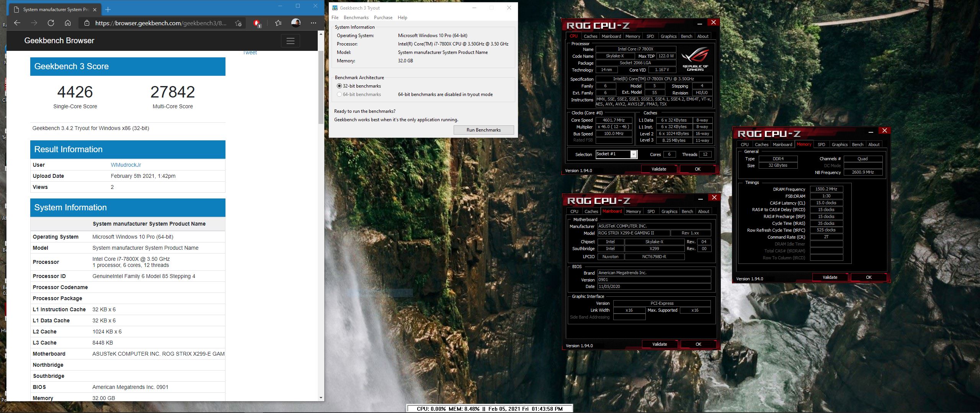Open WMudrockJr user profile link
Image resolution: width=980 pixels, height=413 pixels.
tap(126, 165)
